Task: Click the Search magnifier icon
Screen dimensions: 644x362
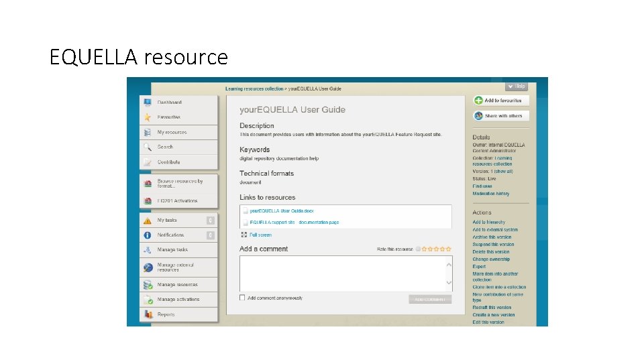Action: pos(148,147)
